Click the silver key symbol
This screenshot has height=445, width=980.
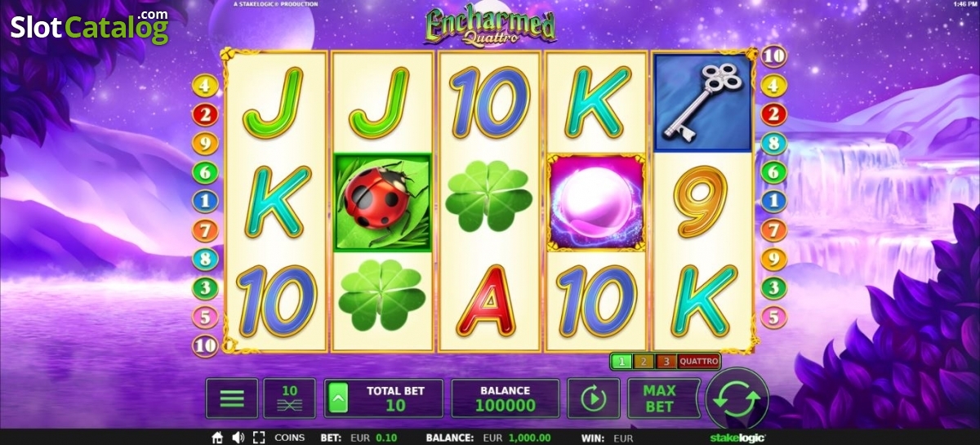click(x=702, y=102)
